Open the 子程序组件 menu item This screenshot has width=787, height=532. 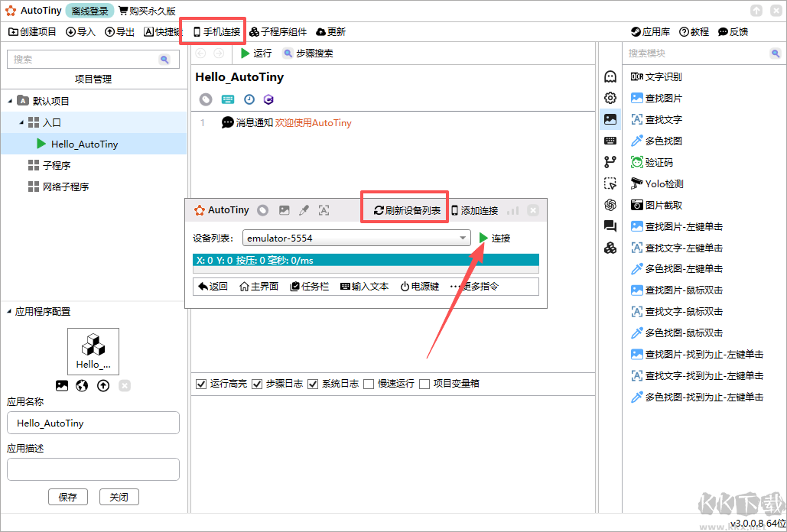pyautogui.click(x=278, y=32)
